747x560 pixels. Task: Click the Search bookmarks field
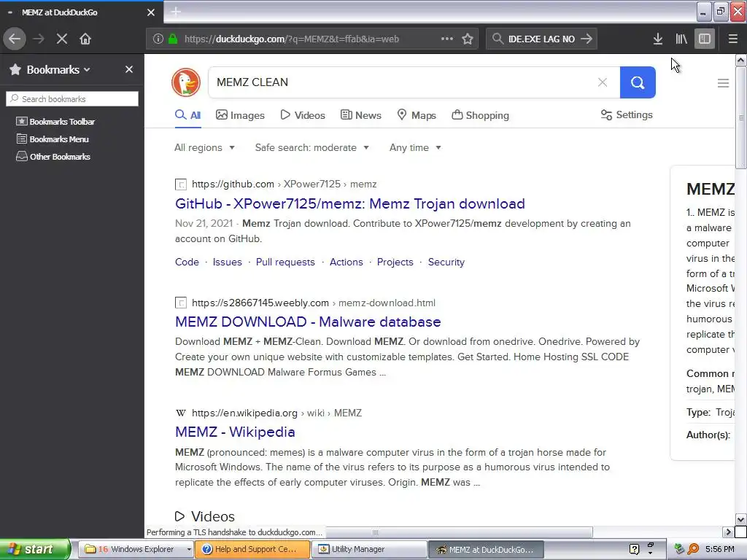(x=72, y=99)
